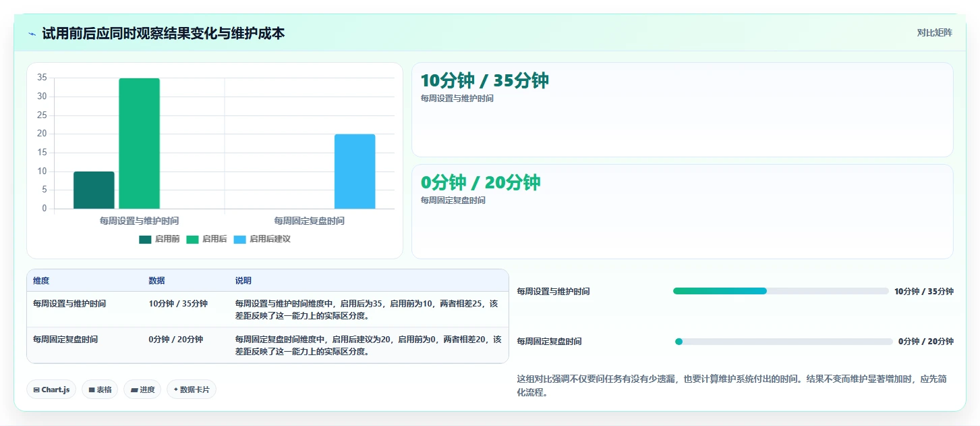Click table cell 0分钟 / 20分钟 in 数据 column
Viewport: 980px width, 426px height.
click(176, 340)
